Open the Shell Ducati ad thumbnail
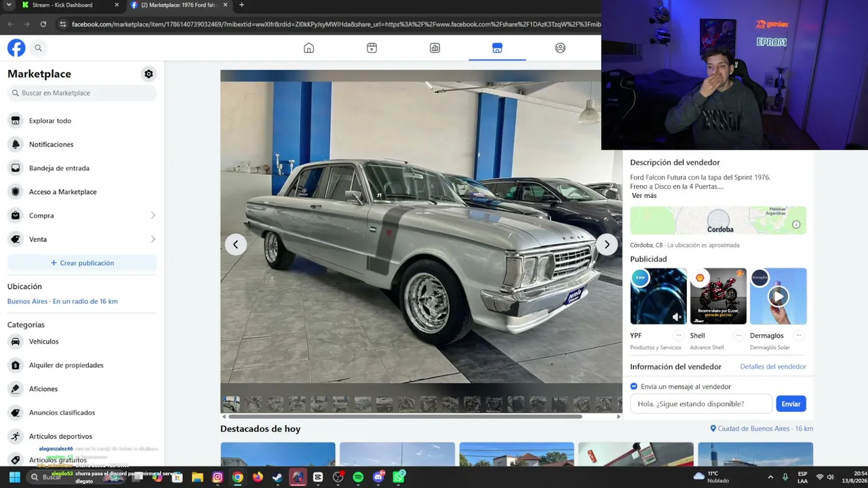Screen dimensions: 868x488 (x=718, y=296)
